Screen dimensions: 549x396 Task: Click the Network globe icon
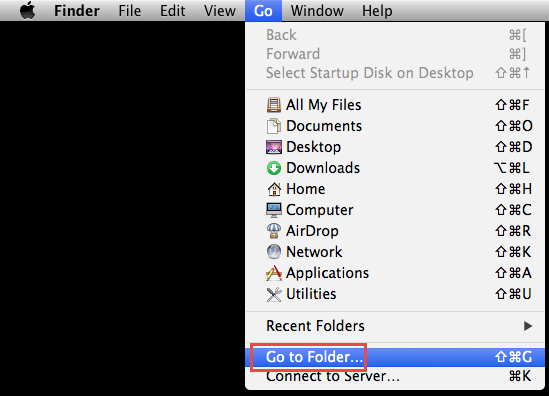[274, 252]
